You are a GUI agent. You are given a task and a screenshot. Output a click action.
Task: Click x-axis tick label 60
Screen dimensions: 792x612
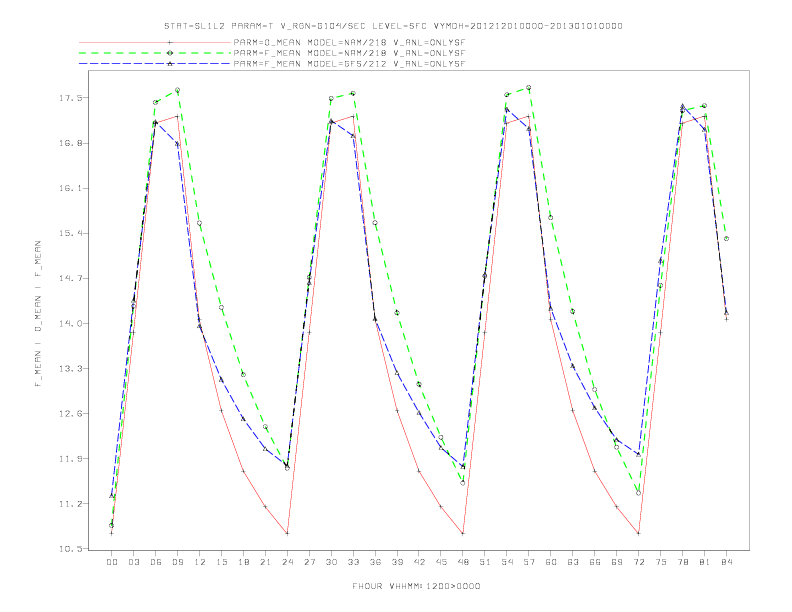(551, 562)
